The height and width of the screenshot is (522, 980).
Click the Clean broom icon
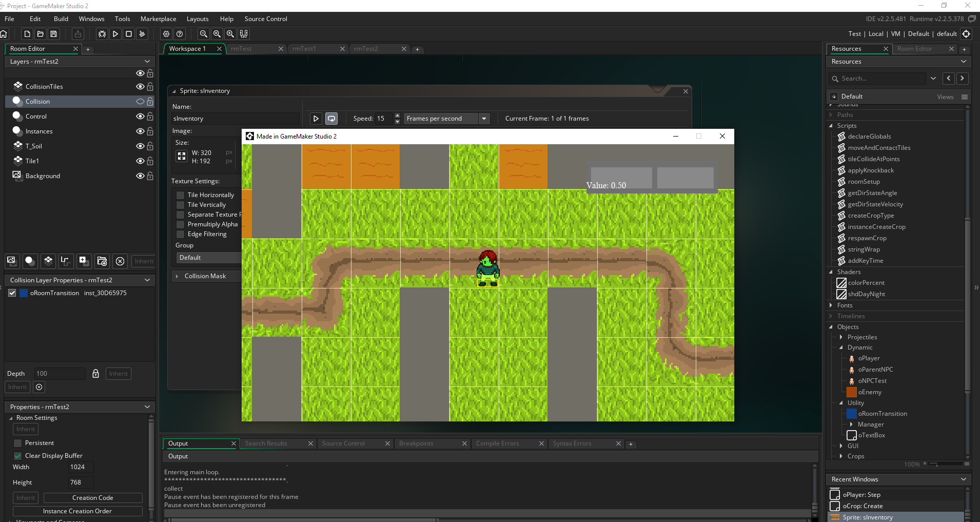click(142, 34)
